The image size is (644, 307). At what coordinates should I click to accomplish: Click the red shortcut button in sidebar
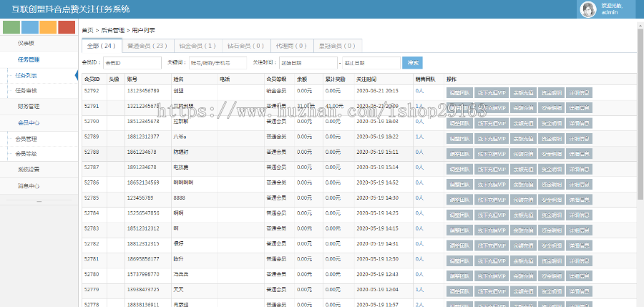pyautogui.click(x=67, y=28)
